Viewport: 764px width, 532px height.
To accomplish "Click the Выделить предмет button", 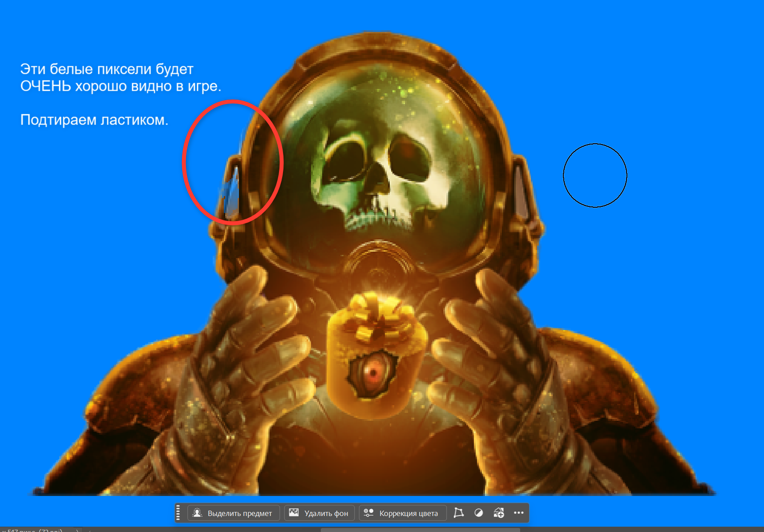I will [x=234, y=513].
